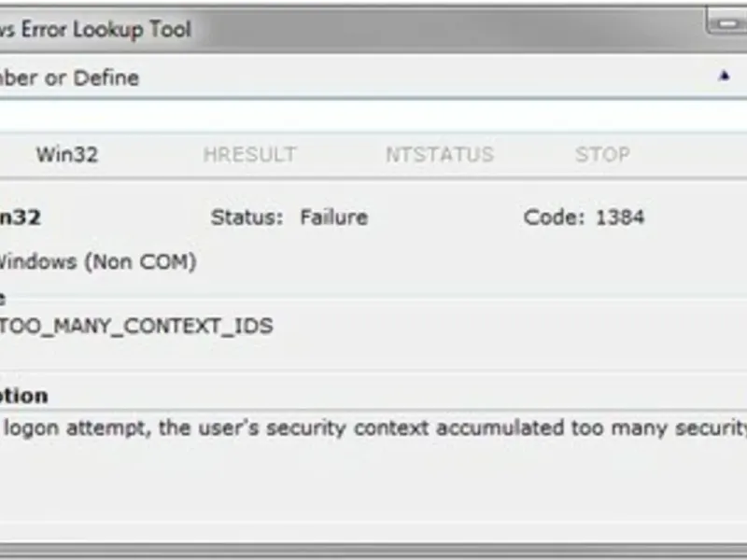
Task: Click the divider line under the tab row
Action: point(373,177)
